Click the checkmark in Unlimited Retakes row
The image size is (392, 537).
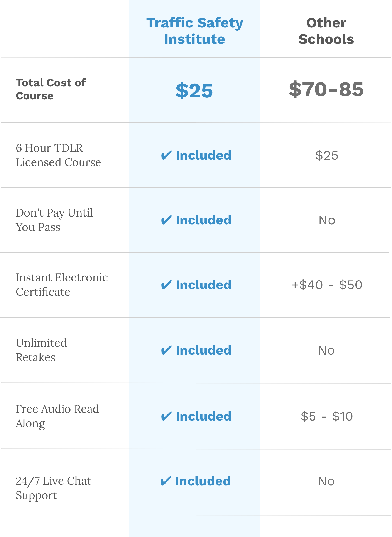pyautogui.click(x=166, y=350)
